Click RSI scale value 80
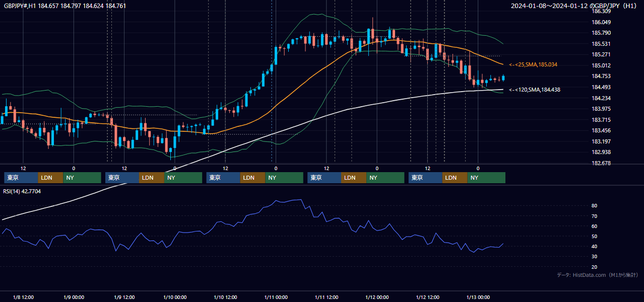 click(x=595, y=206)
